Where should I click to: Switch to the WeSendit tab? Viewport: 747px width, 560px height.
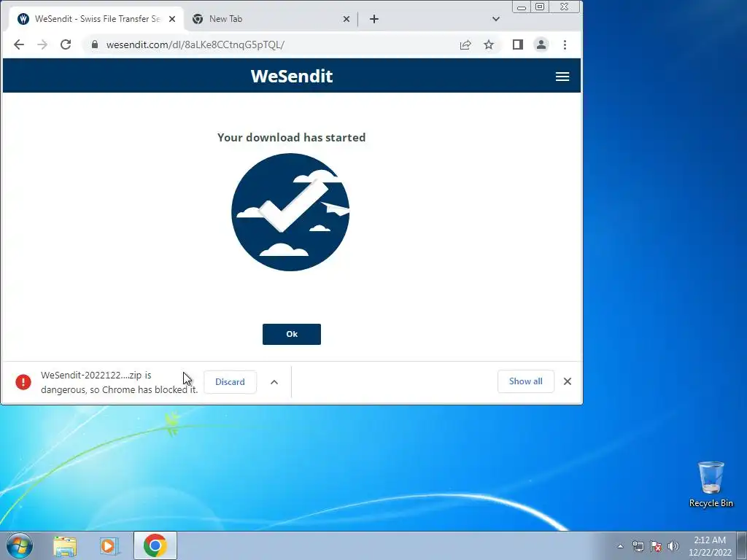tap(97, 19)
